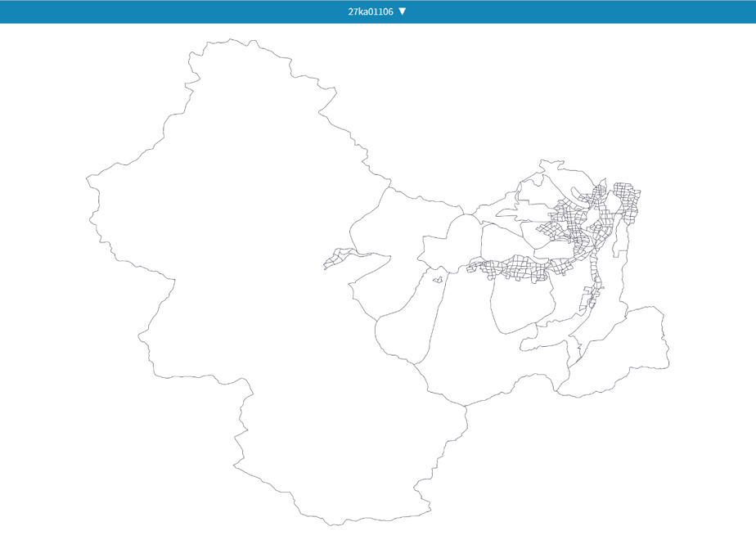Image resolution: width=756 pixels, height=540 pixels.
Task: Click the 27ka01106 title text
Action: 371,11
